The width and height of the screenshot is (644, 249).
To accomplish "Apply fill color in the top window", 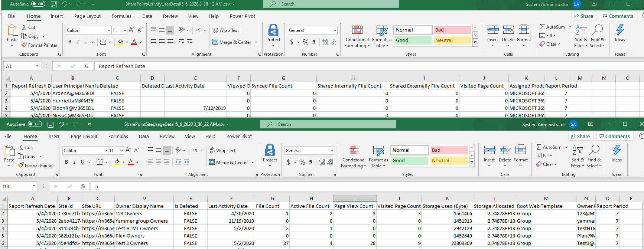I will point(120,42).
